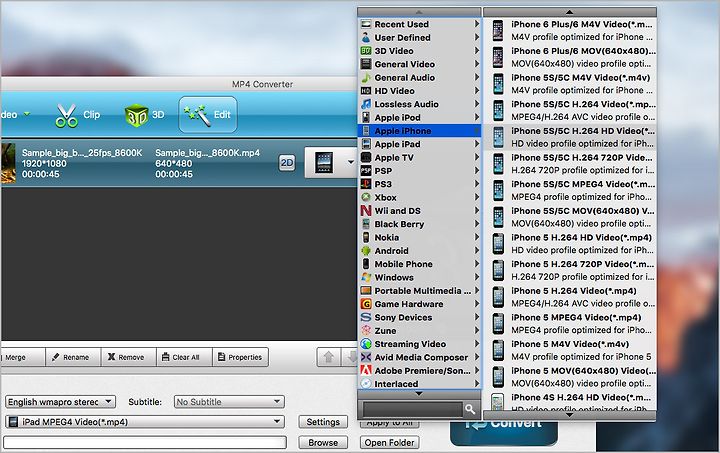Viewport: 720px width, 453px height.
Task: Click the Portable Multimedia icon
Action: [x=366, y=290]
